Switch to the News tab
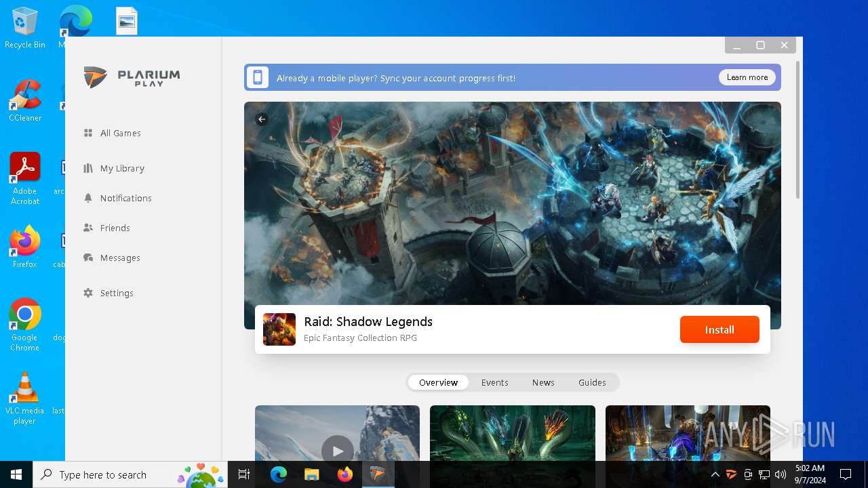This screenshot has width=868, height=488. pyautogui.click(x=543, y=382)
